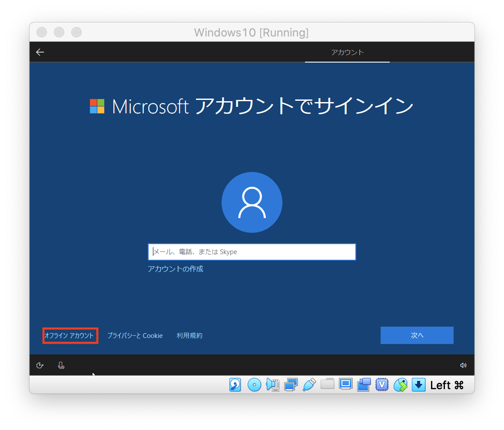Open the Ease of Access icon
The width and height of the screenshot is (504, 430).
(x=40, y=365)
